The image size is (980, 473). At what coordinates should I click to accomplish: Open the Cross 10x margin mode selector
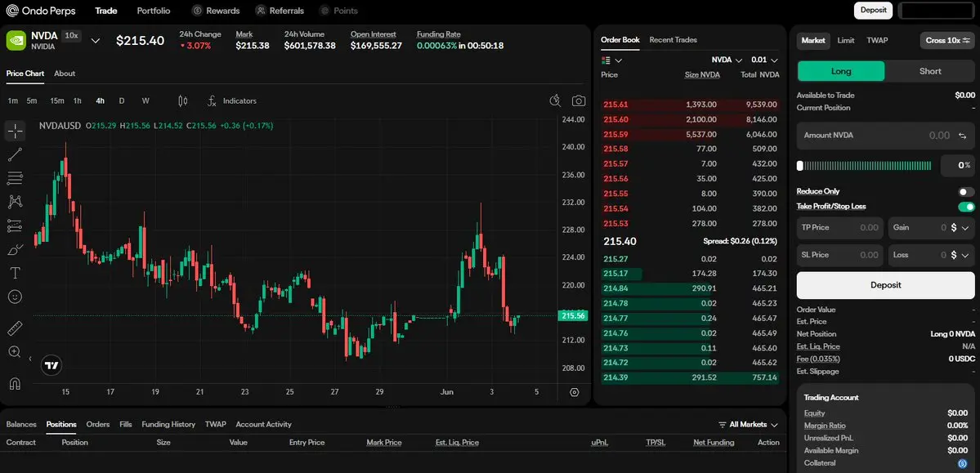[x=947, y=41]
